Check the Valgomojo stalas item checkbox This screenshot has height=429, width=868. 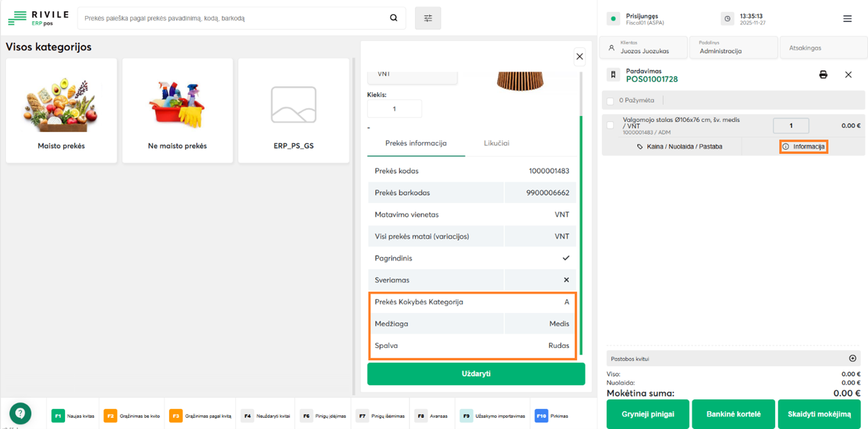coord(610,125)
